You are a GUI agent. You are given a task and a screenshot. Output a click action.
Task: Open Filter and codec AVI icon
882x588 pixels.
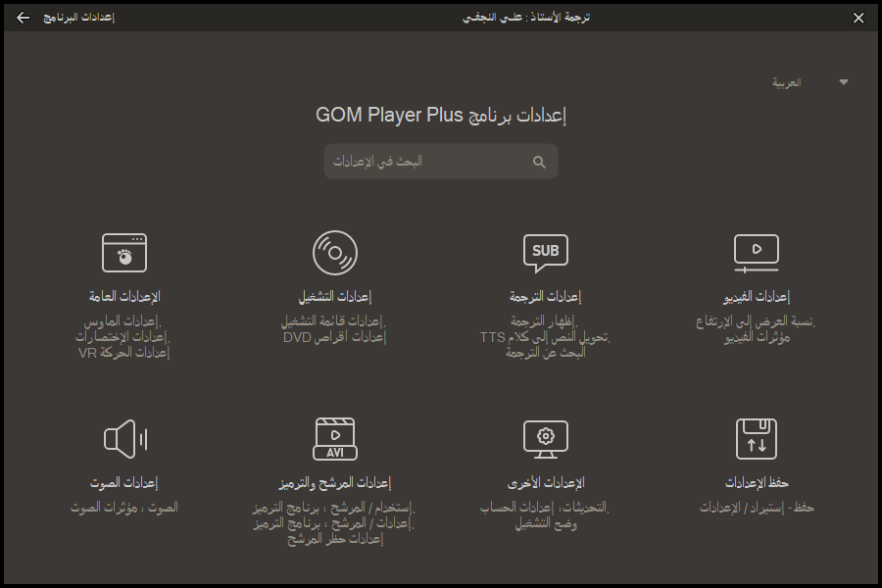click(x=335, y=439)
